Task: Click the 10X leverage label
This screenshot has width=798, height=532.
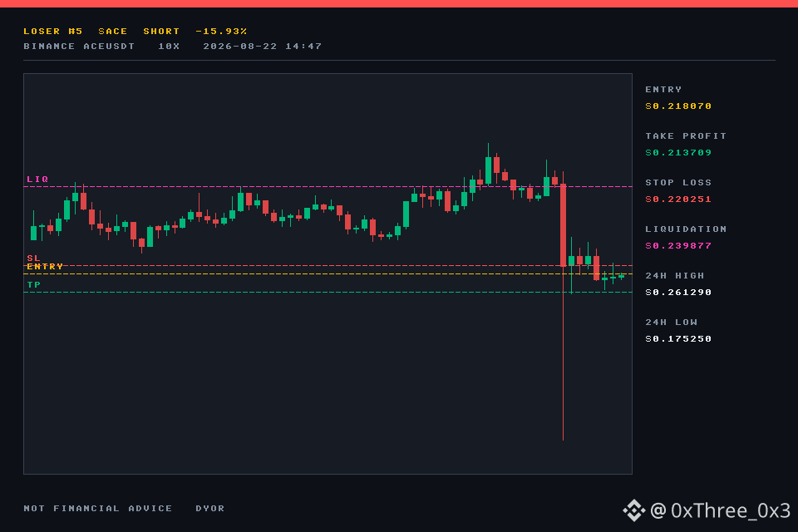Action: click(x=169, y=46)
